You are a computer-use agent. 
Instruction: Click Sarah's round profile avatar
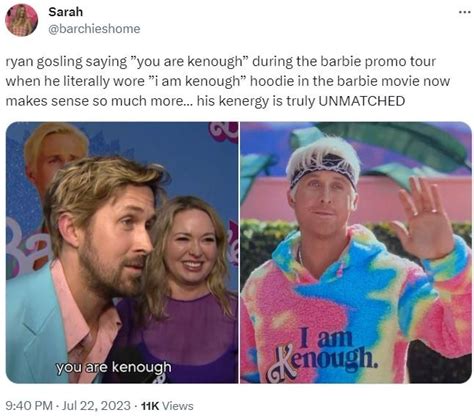click(x=22, y=20)
